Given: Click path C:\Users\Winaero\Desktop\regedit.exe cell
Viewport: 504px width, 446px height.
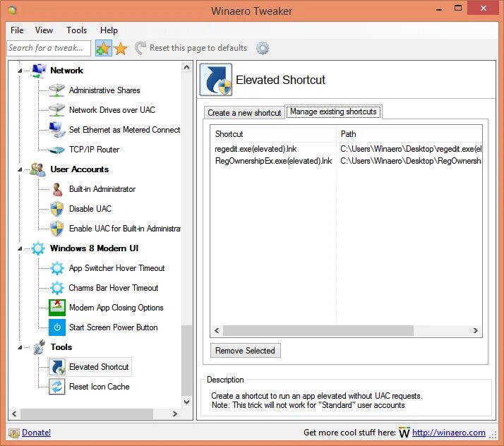Looking at the screenshot, I should 411,149.
